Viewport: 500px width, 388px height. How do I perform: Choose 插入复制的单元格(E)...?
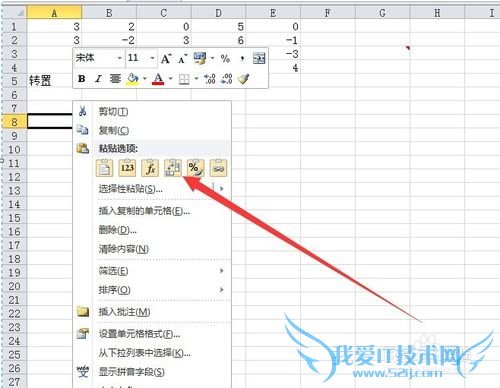pos(152,211)
